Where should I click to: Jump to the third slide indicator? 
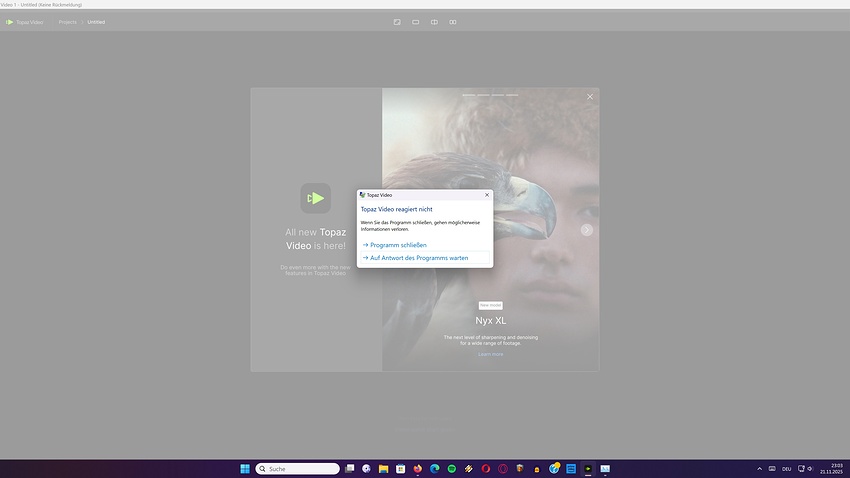pos(498,95)
